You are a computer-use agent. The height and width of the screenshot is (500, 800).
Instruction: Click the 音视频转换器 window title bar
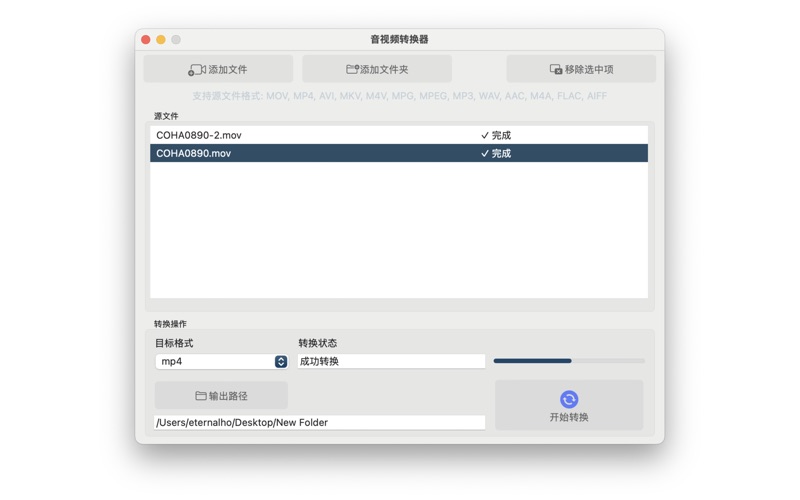(x=399, y=40)
